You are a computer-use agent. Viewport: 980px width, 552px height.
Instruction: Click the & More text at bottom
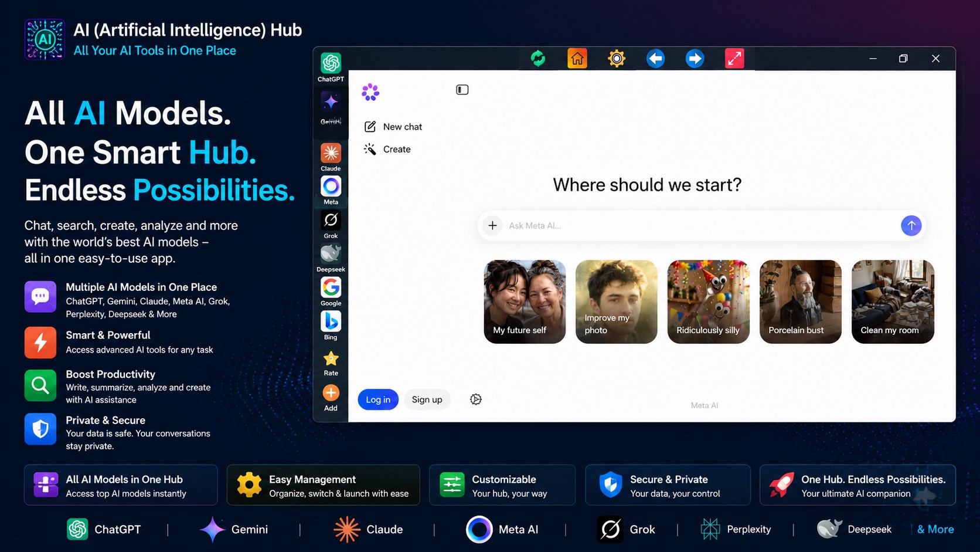click(935, 529)
